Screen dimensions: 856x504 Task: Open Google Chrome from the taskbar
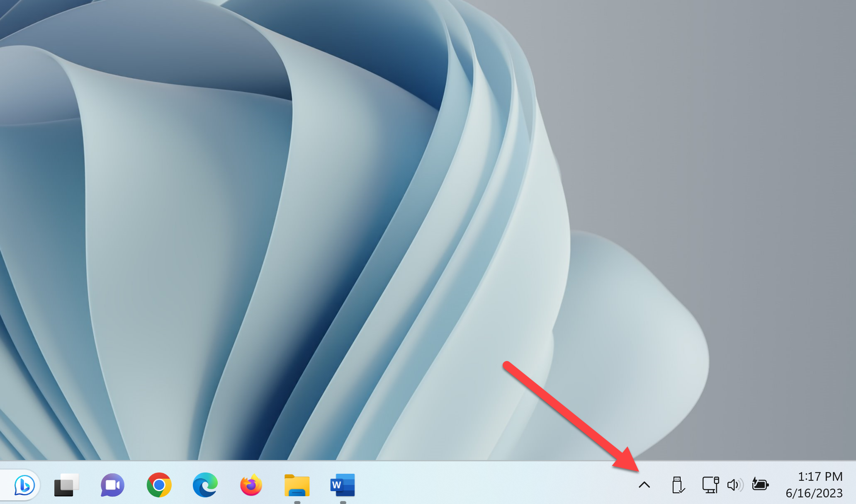(159, 485)
